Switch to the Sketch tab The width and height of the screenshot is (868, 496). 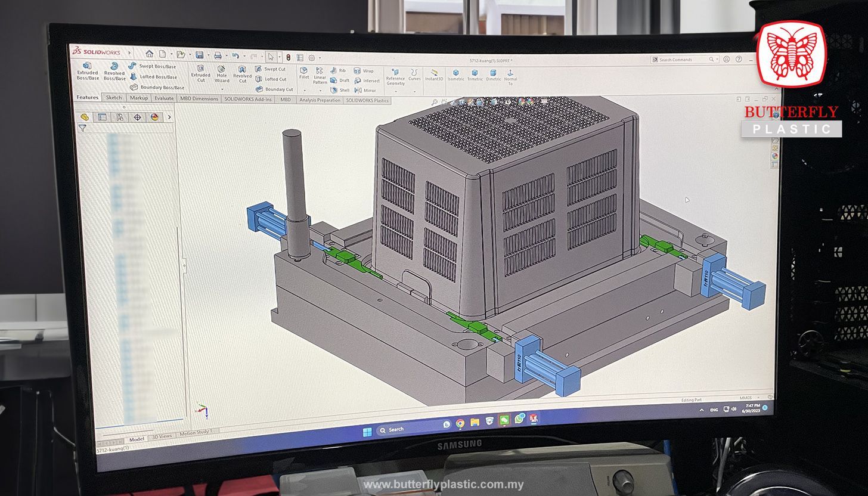tap(114, 98)
